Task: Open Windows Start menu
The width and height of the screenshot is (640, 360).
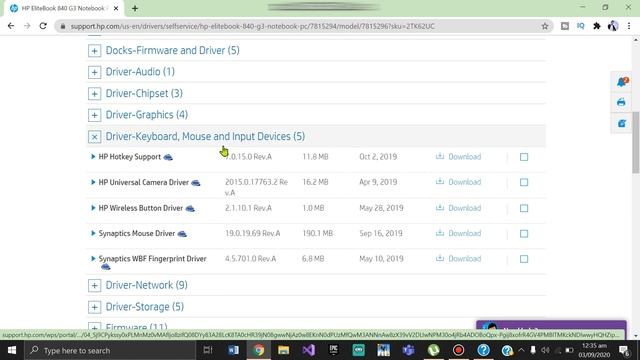Action: [12, 350]
